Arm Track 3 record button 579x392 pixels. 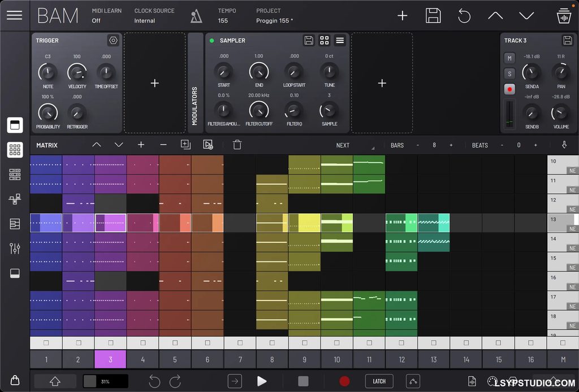click(x=509, y=89)
